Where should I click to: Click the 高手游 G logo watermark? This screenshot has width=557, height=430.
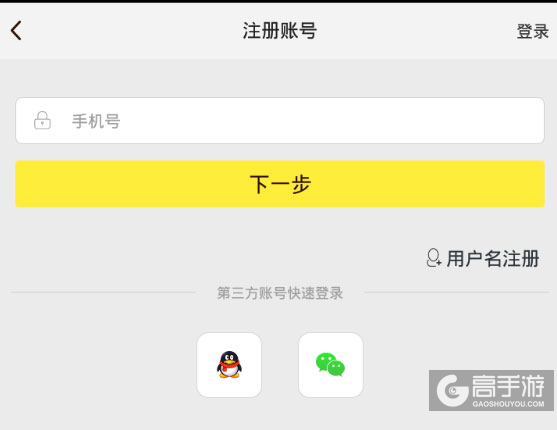pyautogui.click(x=453, y=391)
